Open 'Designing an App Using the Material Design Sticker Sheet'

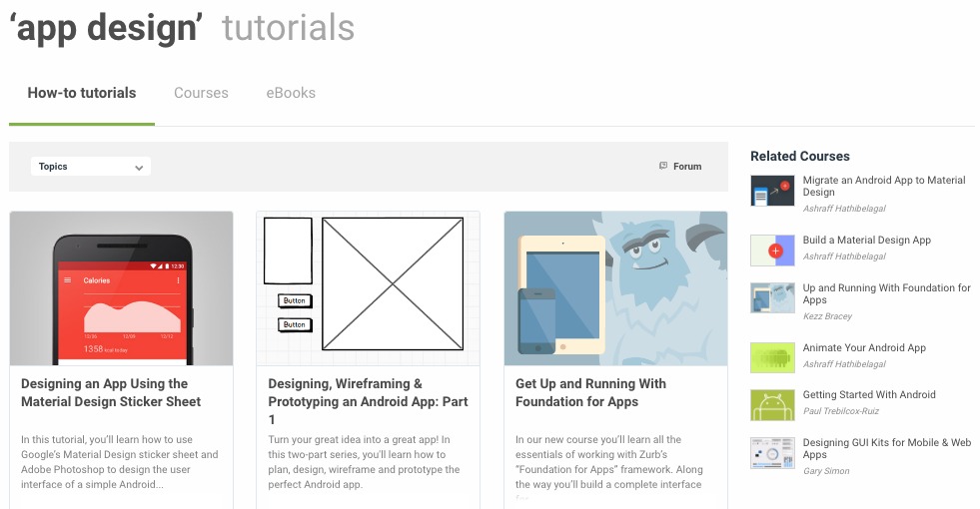(111, 392)
